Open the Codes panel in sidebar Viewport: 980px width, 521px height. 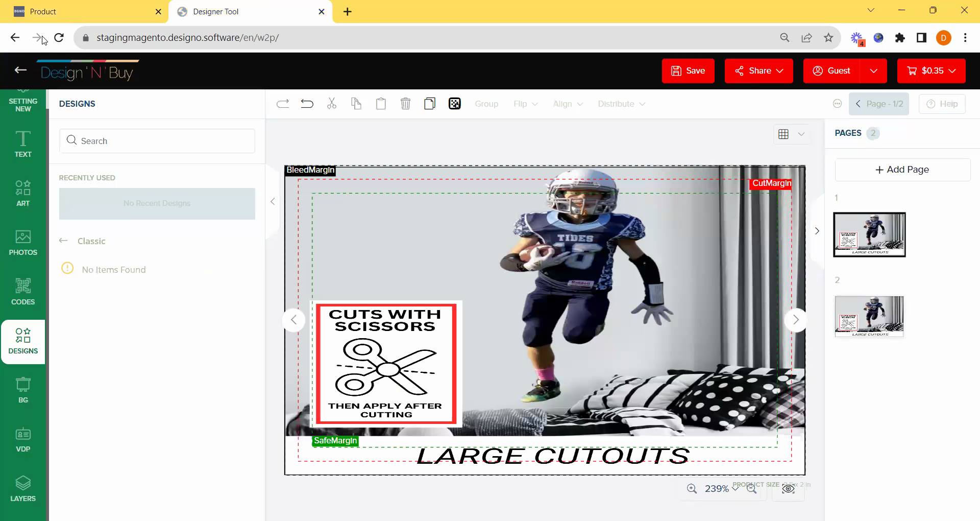(x=23, y=292)
